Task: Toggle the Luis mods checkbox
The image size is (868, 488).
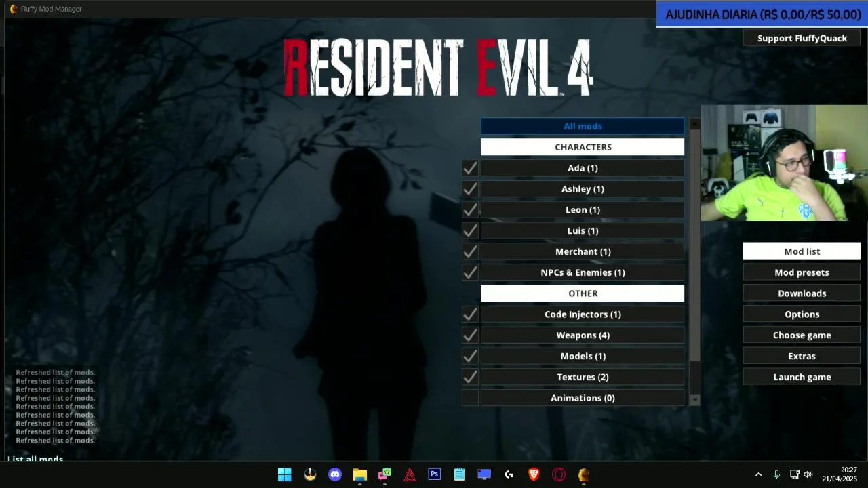Action: [470, 231]
